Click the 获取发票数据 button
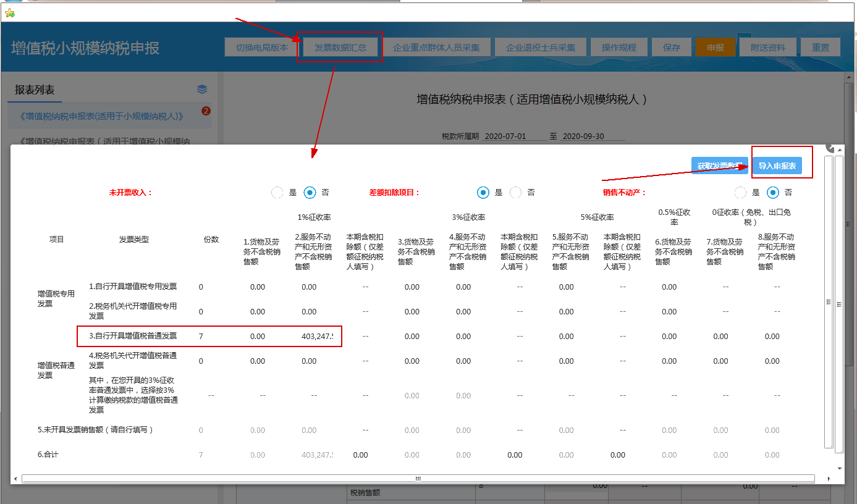 (719, 165)
